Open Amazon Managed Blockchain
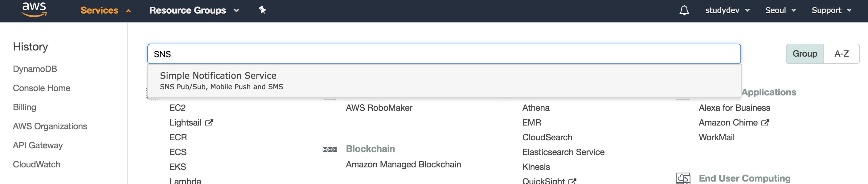 point(403,165)
